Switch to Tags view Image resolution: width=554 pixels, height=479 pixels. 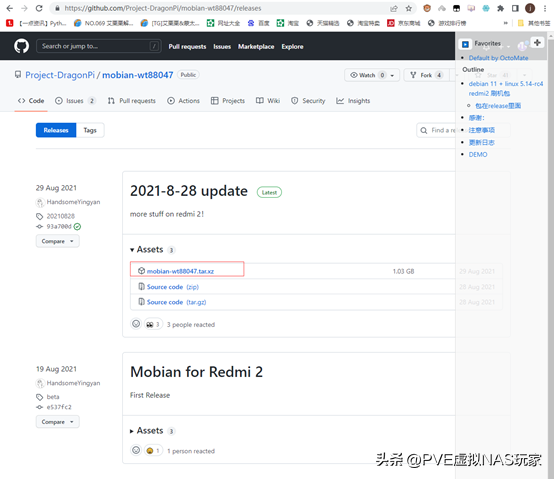(x=90, y=130)
